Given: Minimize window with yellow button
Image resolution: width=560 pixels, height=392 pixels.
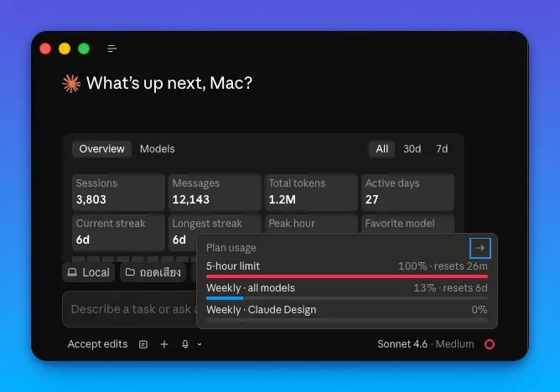Looking at the screenshot, I should click(x=65, y=49).
